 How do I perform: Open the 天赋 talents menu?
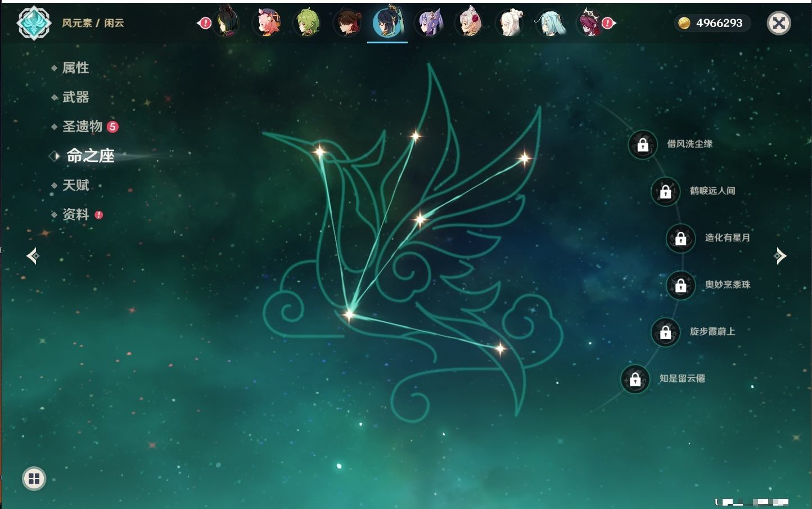coord(75,185)
